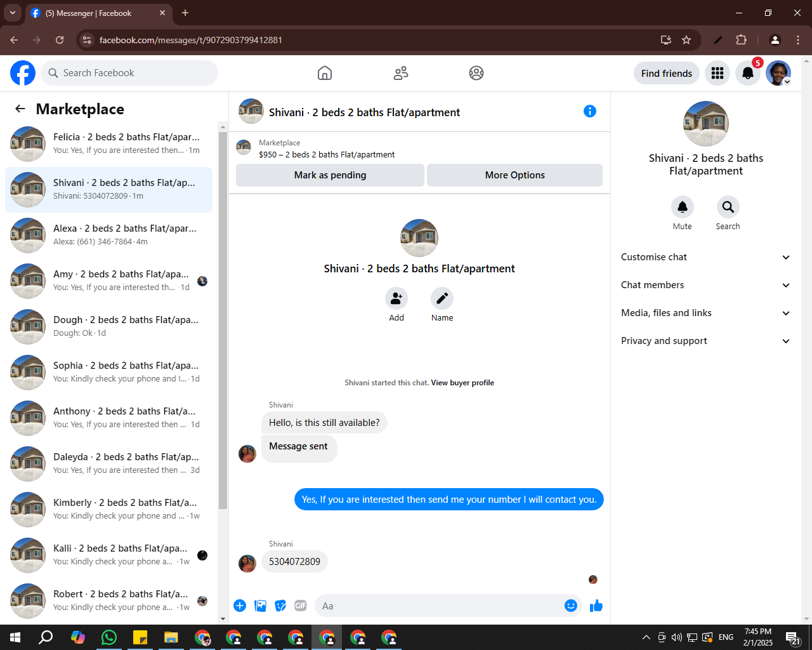The image size is (812, 650).
Task: Open the Menu grid icon
Action: (717, 73)
